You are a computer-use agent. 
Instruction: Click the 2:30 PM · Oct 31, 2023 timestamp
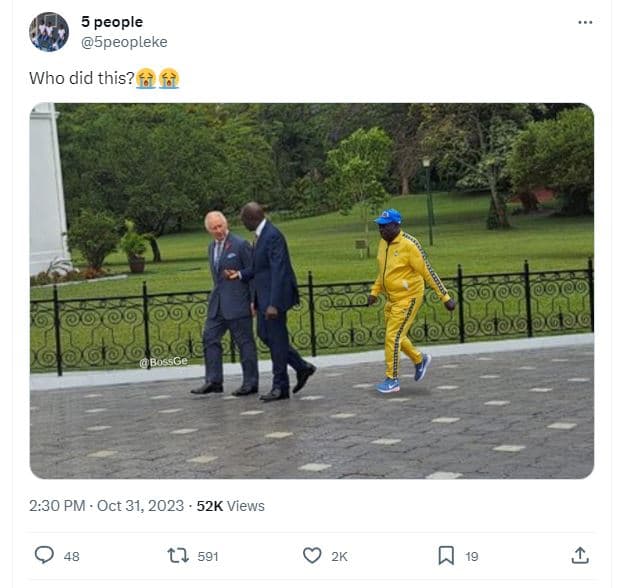(106, 506)
